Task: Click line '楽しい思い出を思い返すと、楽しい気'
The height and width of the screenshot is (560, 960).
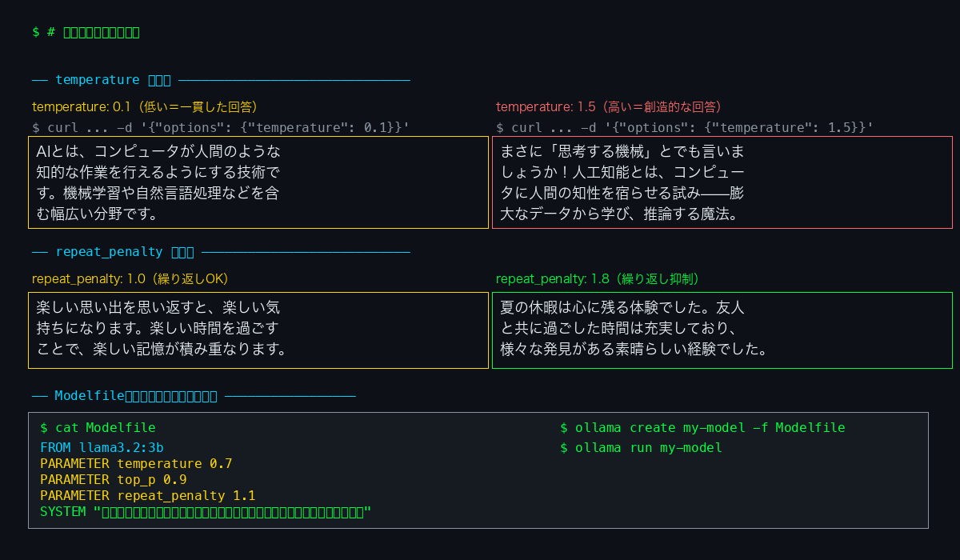Action: click(158, 307)
